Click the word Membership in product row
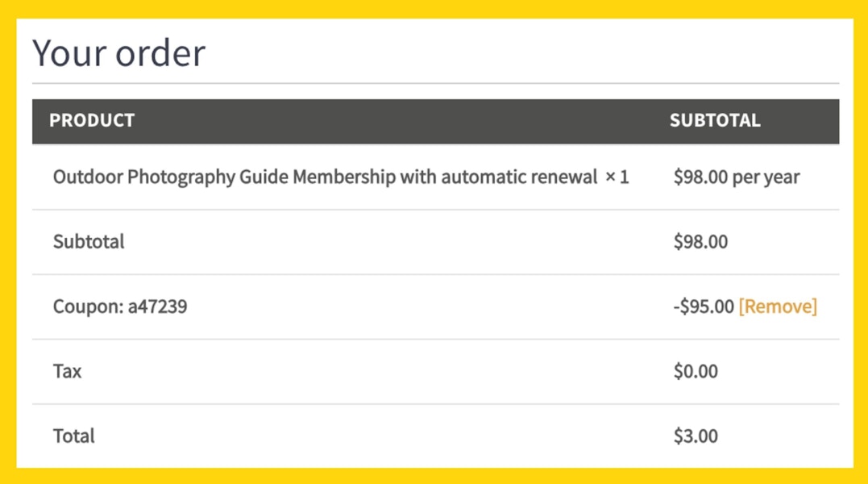868x484 pixels. (344, 177)
